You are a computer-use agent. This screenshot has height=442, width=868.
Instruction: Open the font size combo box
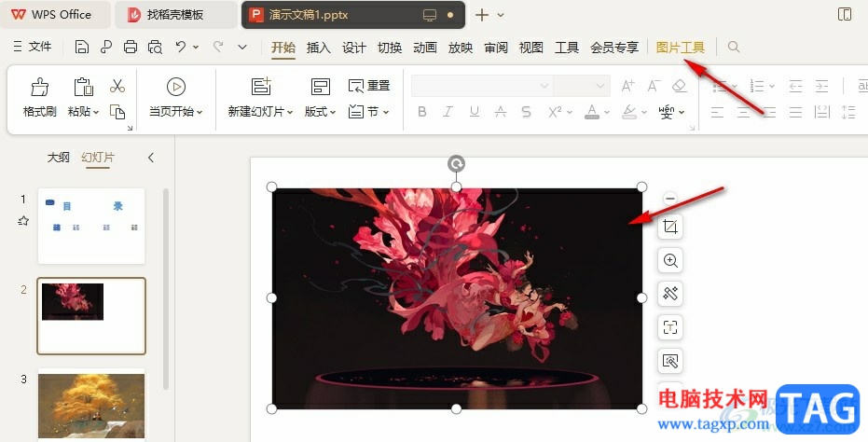pos(581,86)
